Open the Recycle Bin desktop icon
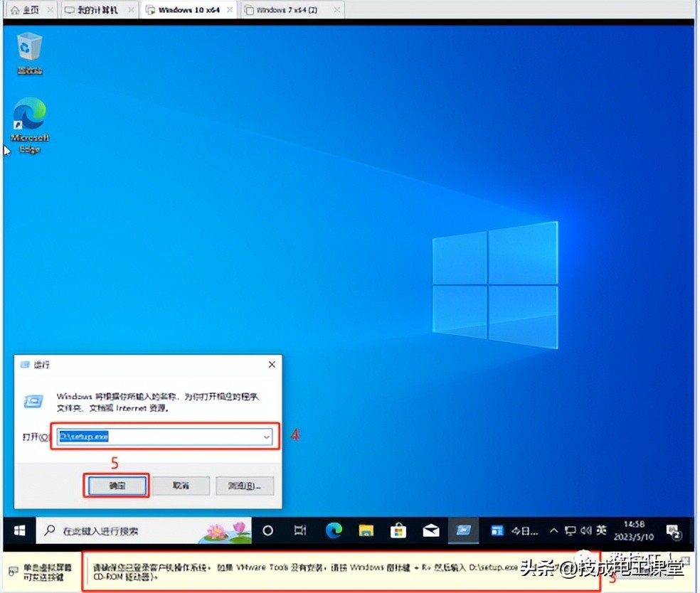 point(29,50)
